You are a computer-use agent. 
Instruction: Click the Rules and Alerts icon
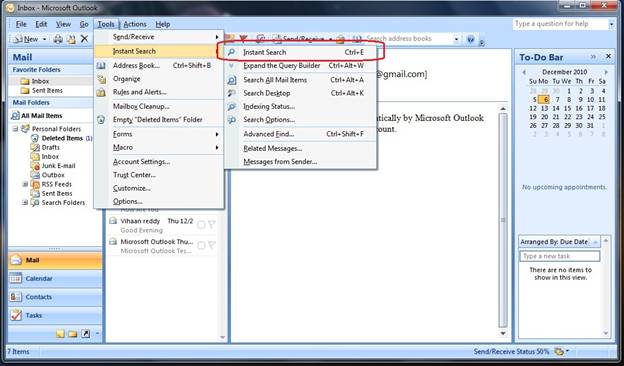coord(101,92)
